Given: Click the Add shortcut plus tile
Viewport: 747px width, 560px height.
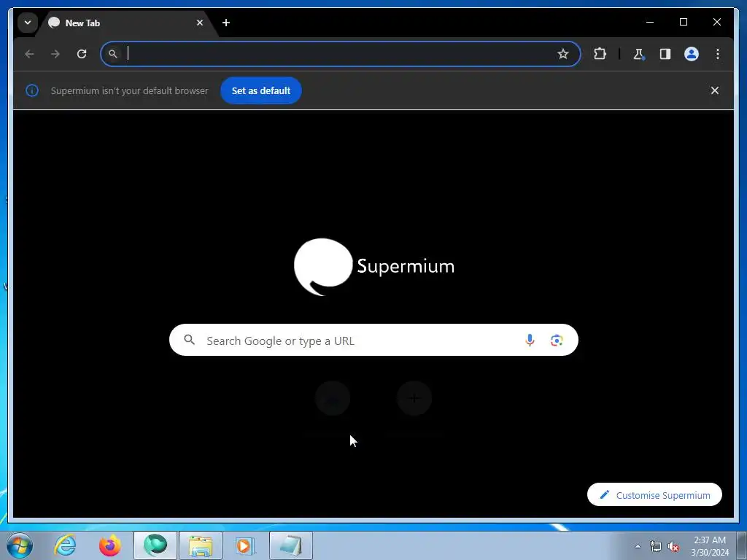Looking at the screenshot, I should pos(414,399).
